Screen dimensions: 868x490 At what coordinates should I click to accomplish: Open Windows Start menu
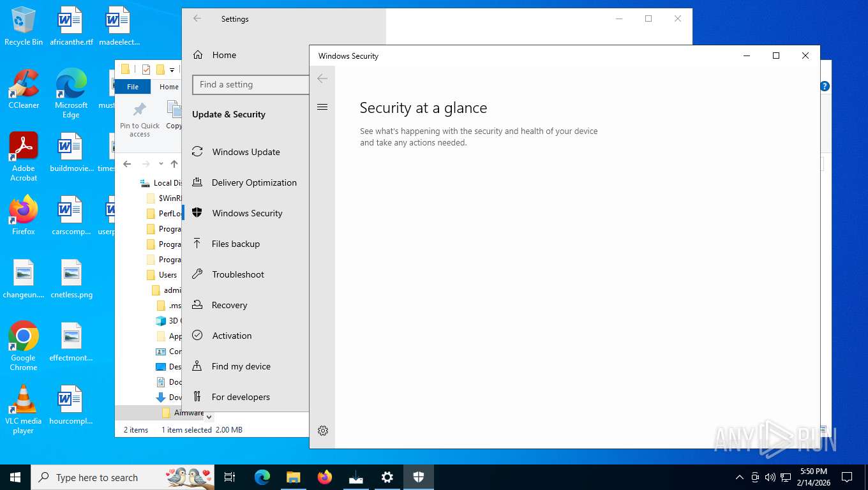15,477
